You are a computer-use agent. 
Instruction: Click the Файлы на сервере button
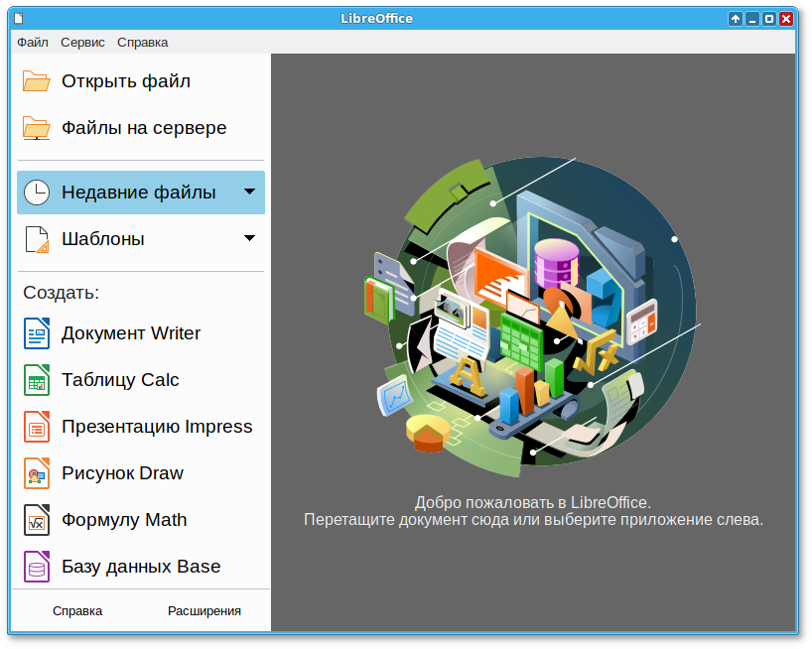pyautogui.click(x=141, y=128)
